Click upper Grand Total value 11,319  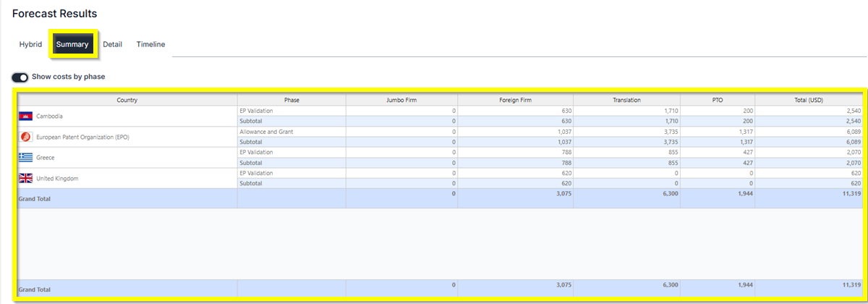coord(851,194)
